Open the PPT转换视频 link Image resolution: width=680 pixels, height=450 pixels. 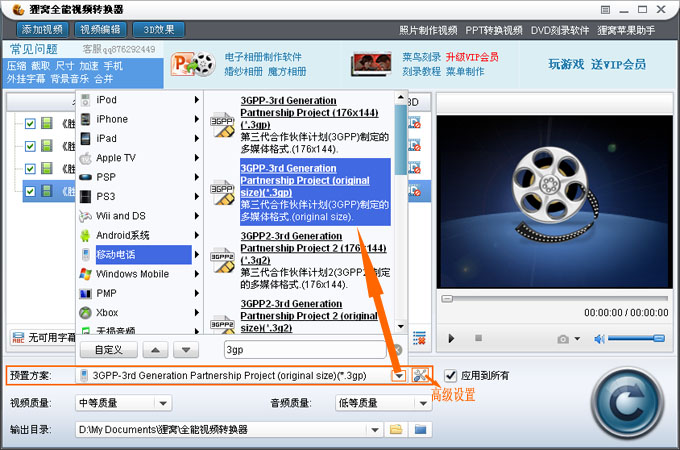[x=494, y=30]
